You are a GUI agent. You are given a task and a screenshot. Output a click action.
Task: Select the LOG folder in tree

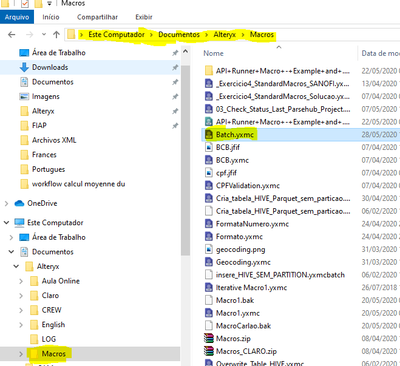click(x=49, y=339)
